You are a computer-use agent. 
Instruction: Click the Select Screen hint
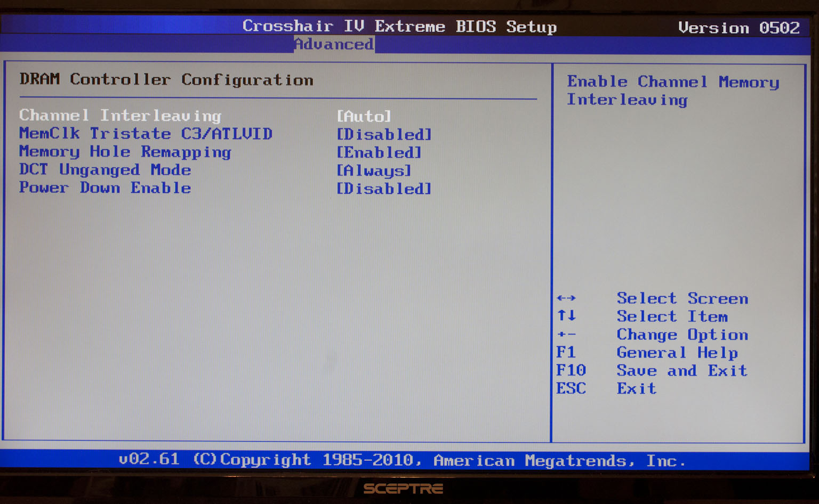[682, 298]
